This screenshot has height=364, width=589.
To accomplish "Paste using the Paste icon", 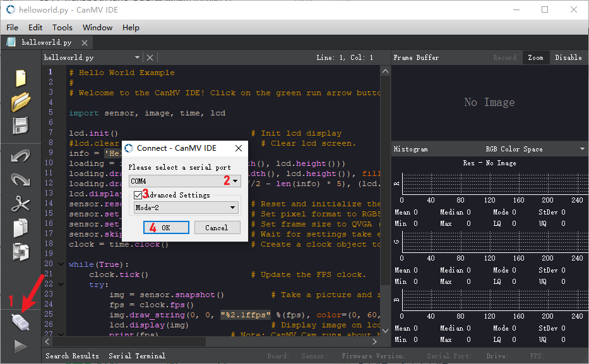I will (21, 252).
